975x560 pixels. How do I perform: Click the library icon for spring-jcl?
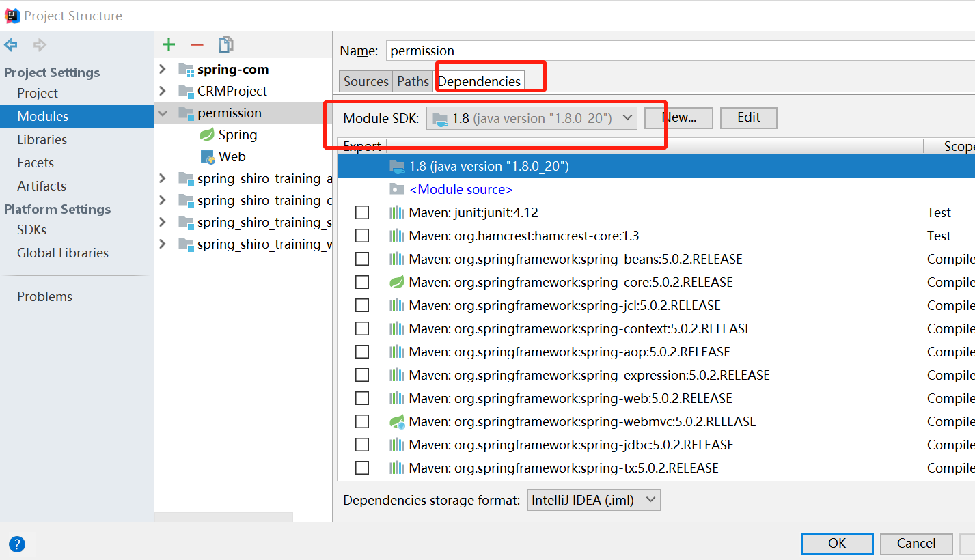396,305
